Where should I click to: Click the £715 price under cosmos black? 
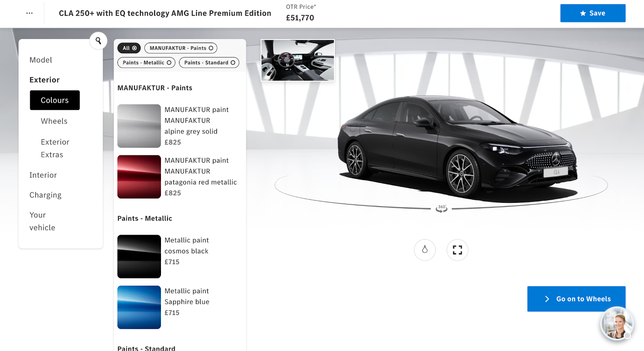pyautogui.click(x=172, y=262)
